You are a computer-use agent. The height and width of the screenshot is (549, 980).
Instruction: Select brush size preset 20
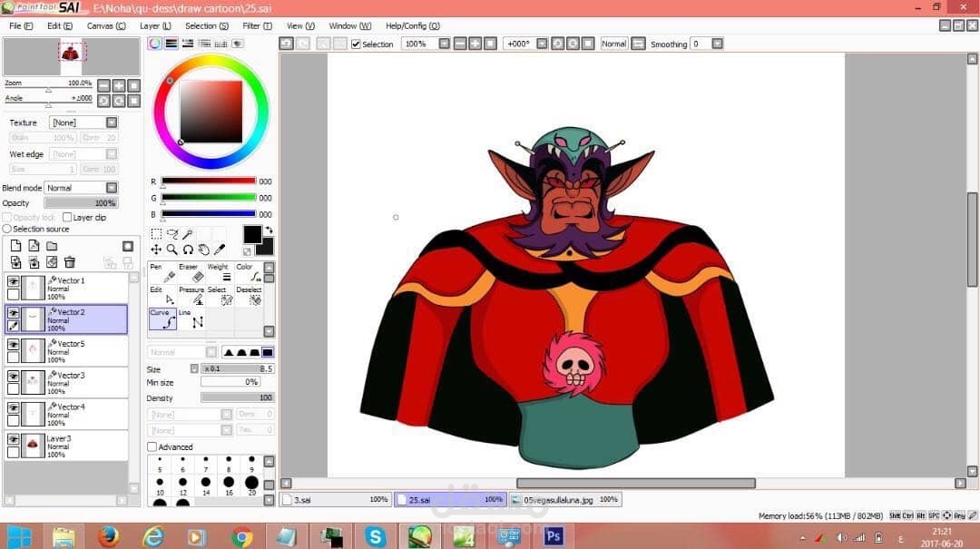click(x=252, y=485)
